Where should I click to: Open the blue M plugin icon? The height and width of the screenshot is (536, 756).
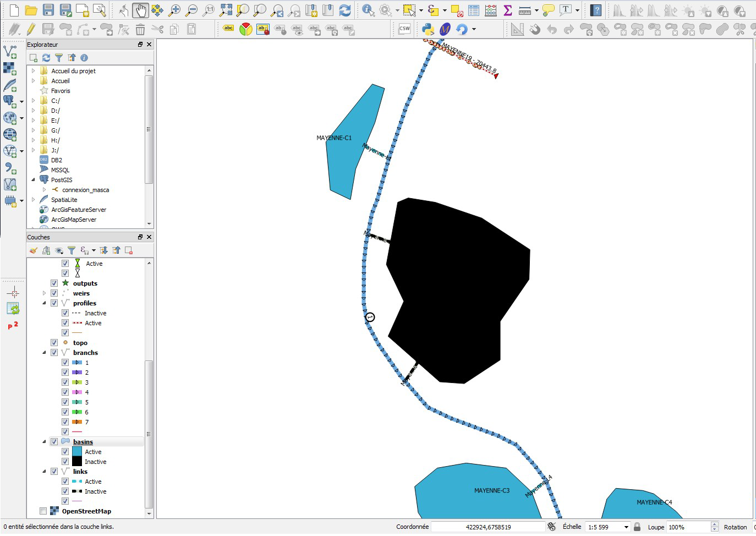point(445,29)
